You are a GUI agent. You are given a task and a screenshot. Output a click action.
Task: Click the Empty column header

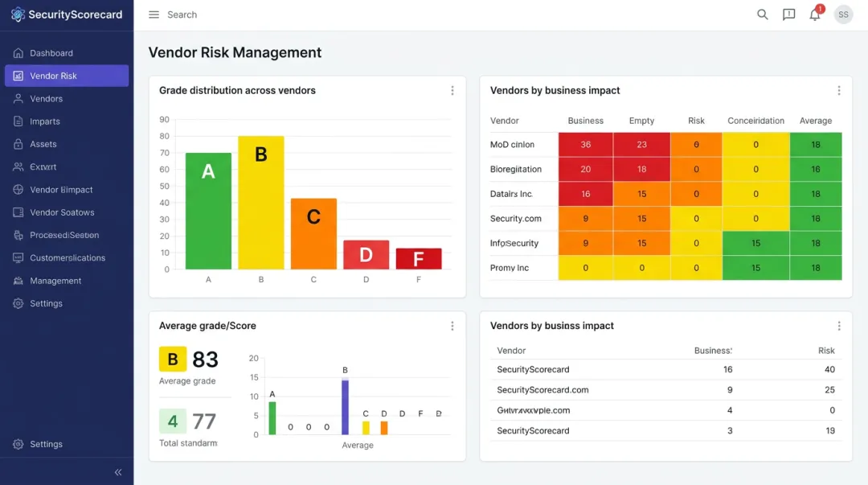pyautogui.click(x=641, y=121)
